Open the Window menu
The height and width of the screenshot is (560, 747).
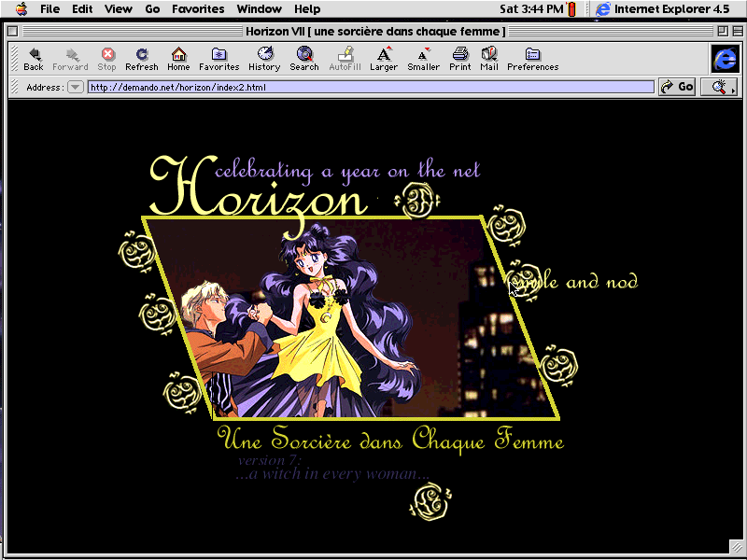click(259, 9)
